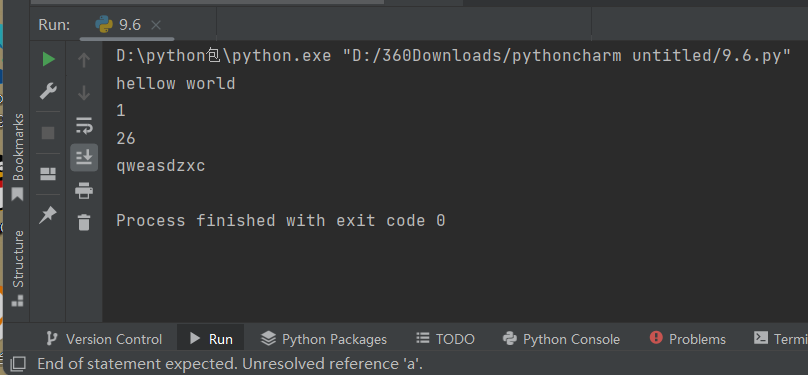Open the Python Packages tool window

click(324, 339)
